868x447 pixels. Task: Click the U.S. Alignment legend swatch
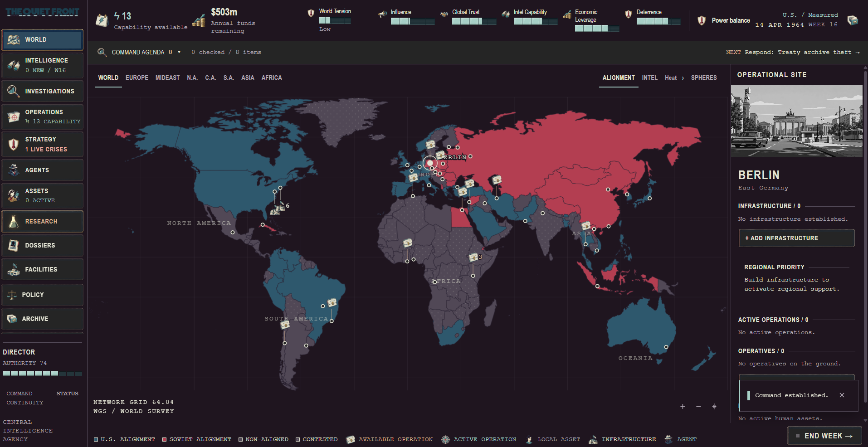tap(96, 439)
